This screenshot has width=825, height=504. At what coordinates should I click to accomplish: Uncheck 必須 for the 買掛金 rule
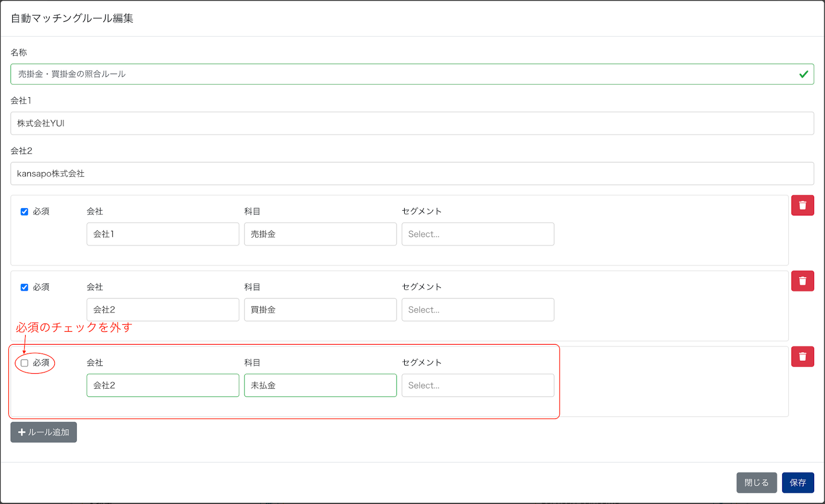[24, 288]
